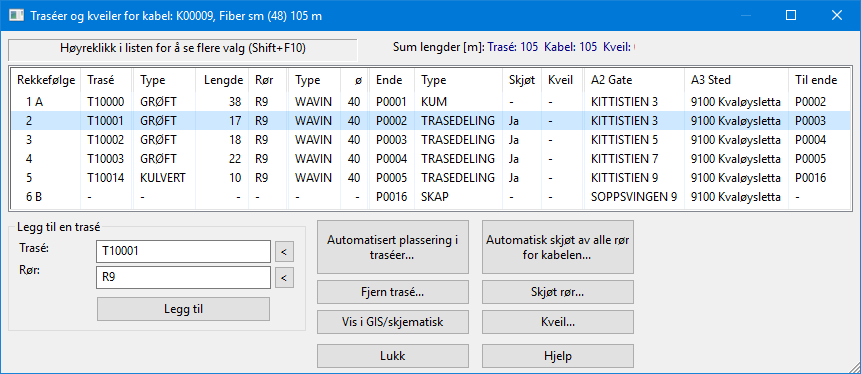Screen dimensions: 861x374
Task: Focus the Trasé input field
Action: click(183, 252)
